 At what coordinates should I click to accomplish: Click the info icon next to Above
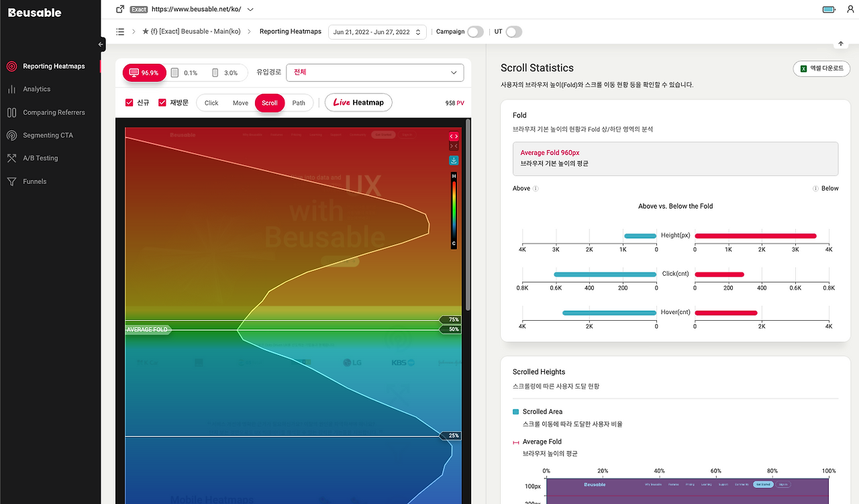pyautogui.click(x=536, y=189)
